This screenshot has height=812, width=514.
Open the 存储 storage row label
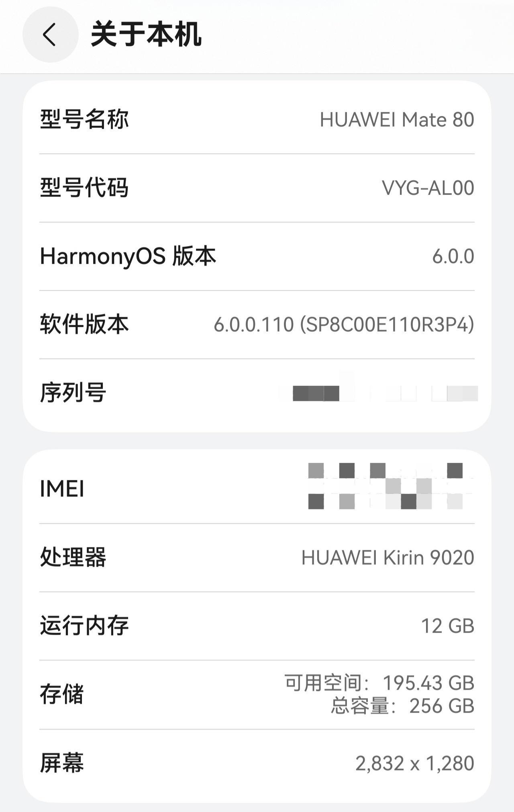coord(62,694)
